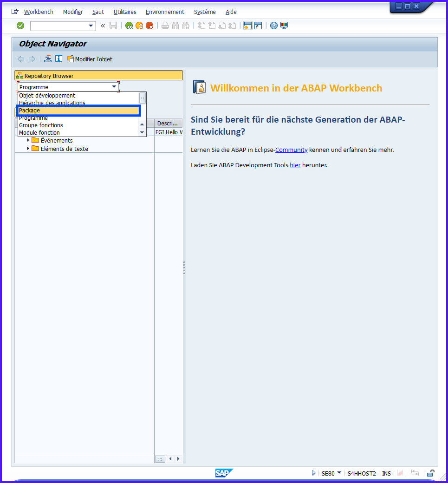Click the orange Exit arrow icon
Viewport: 448px width, 483px height.
(139, 26)
